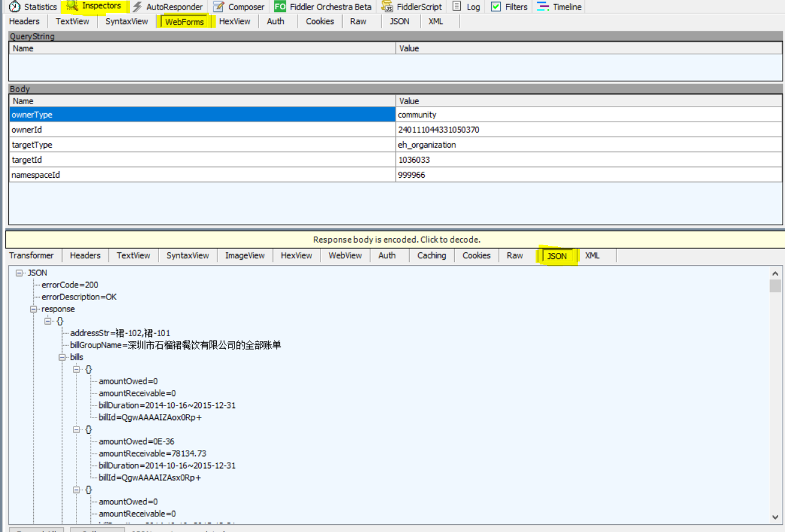The width and height of the screenshot is (785, 532).
Task: Click value 240111044331050370
Action: (589, 130)
